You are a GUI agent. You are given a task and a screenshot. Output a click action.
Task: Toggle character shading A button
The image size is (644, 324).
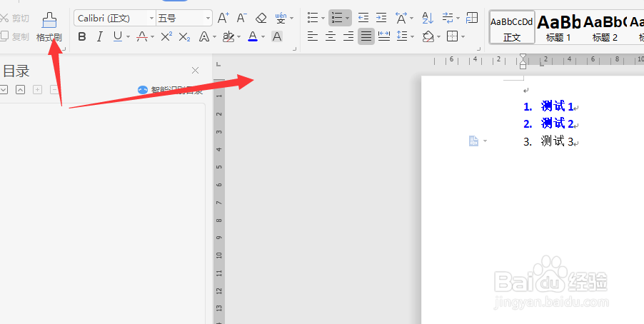pos(277,37)
